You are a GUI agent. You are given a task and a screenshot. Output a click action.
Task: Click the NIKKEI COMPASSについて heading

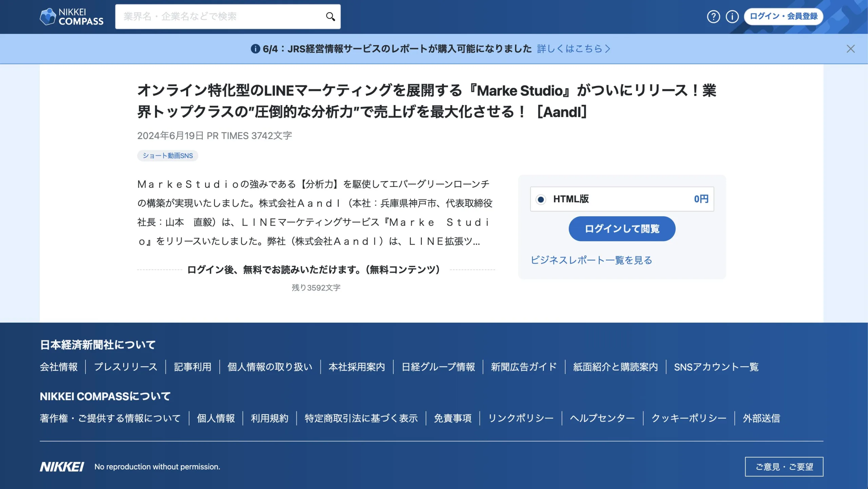click(x=105, y=396)
